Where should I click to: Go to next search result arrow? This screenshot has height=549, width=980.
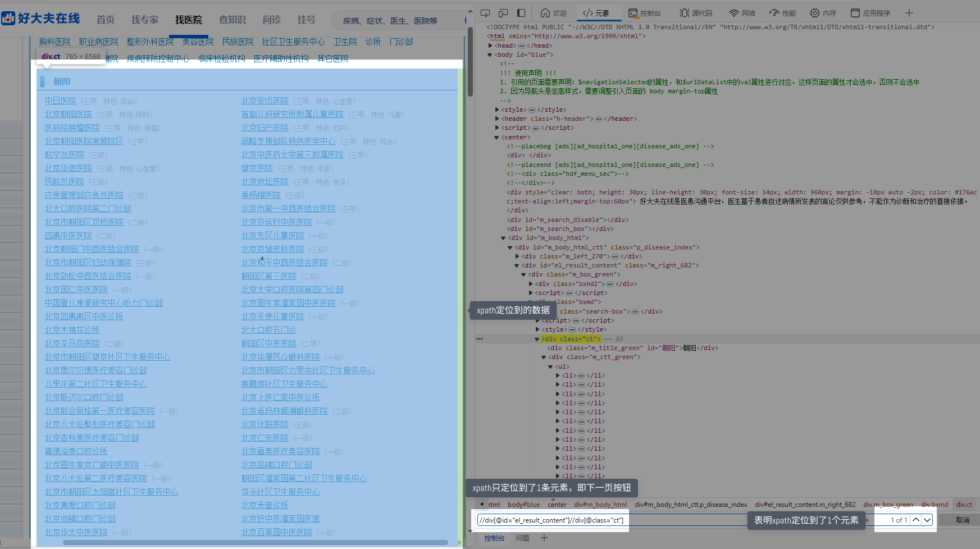click(x=927, y=520)
